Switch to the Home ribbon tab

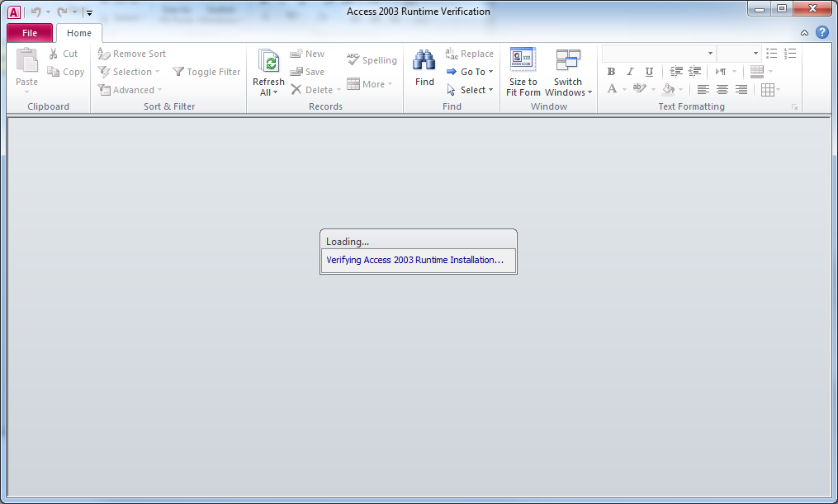(79, 33)
